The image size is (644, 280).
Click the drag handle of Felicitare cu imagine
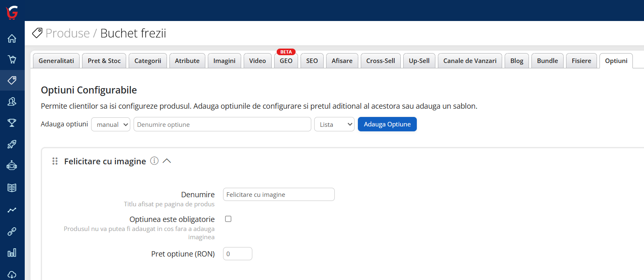(55, 161)
